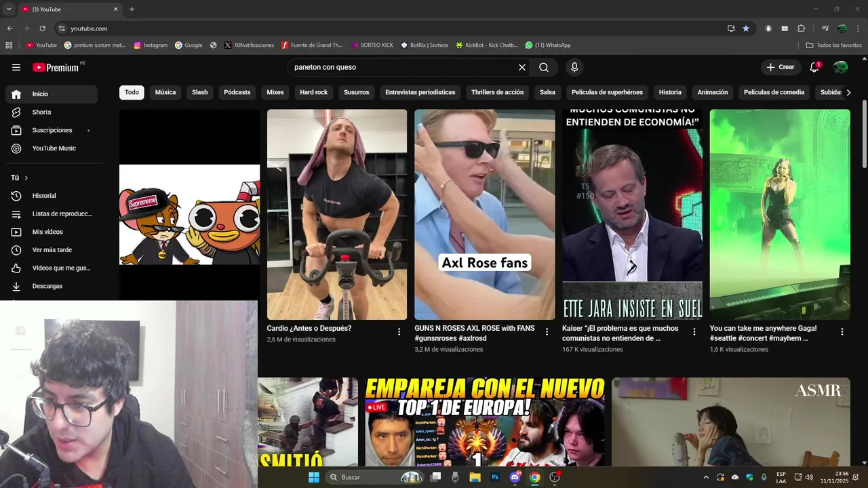Click the magnifier search button
This screenshot has height=488, width=868.
point(544,67)
